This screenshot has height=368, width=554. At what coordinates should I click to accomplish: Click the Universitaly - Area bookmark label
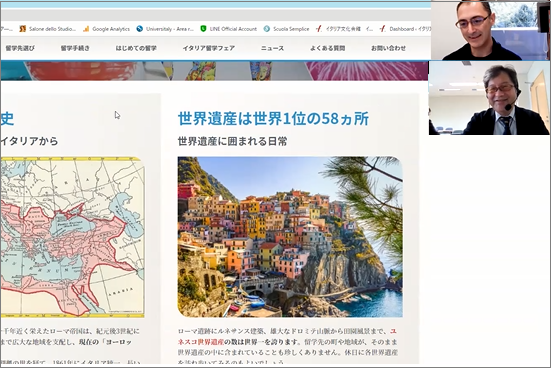[x=170, y=29]
